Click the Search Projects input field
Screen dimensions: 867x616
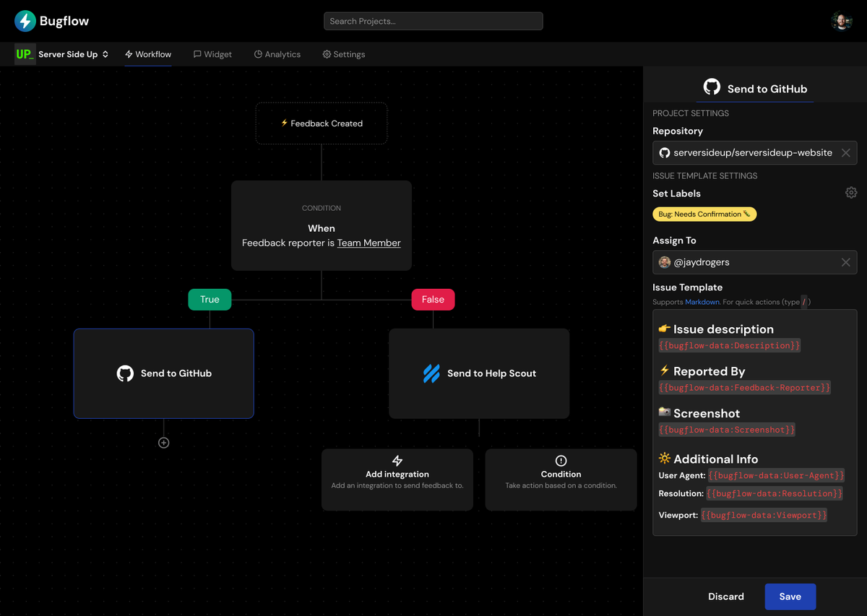click(x=433, y=21)
